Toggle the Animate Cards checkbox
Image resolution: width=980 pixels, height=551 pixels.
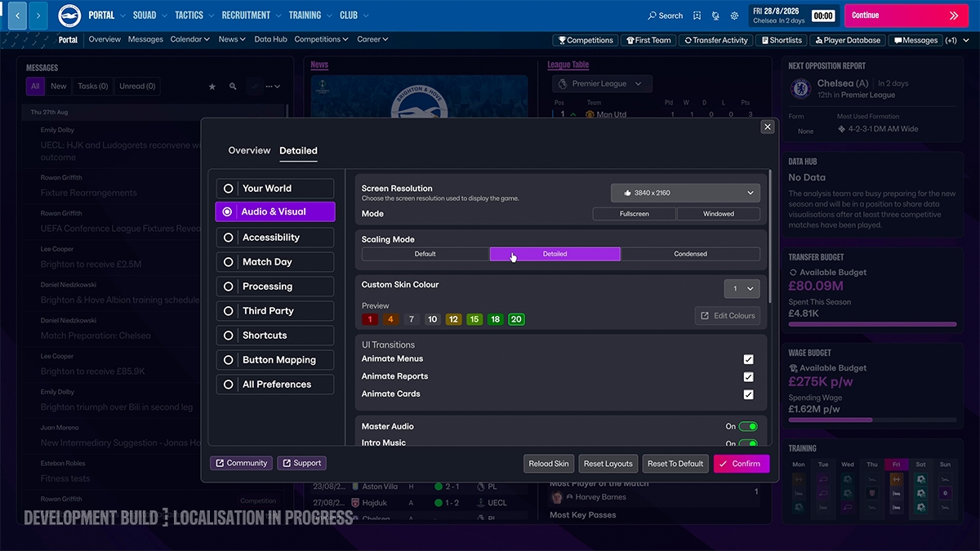[x=748, y=394]
